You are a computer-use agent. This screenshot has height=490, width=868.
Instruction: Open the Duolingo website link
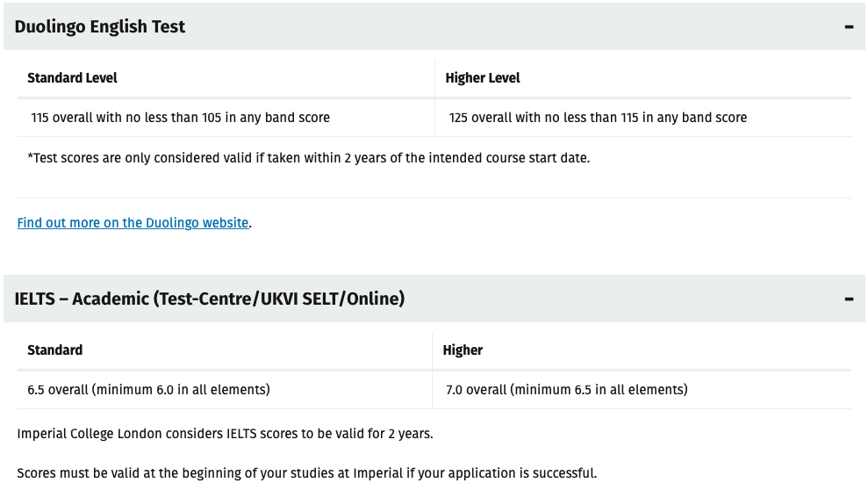(133, 223)
